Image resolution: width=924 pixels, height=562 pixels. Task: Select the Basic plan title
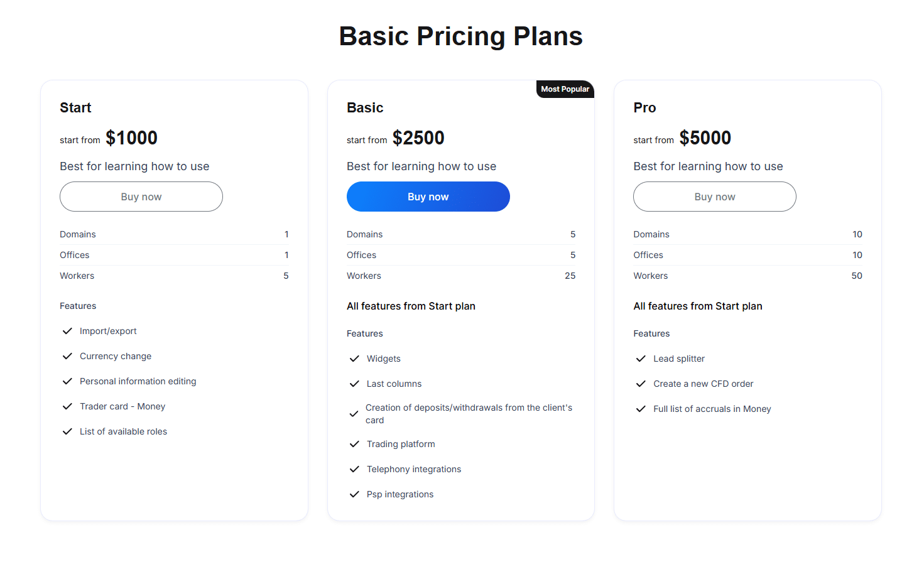tap(365, 107)
